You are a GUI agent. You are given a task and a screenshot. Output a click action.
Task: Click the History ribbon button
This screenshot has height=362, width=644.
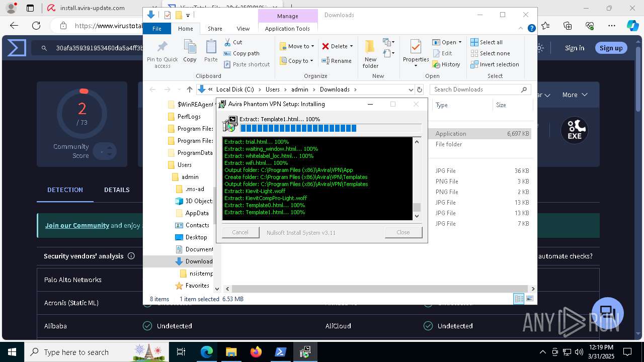446,64
